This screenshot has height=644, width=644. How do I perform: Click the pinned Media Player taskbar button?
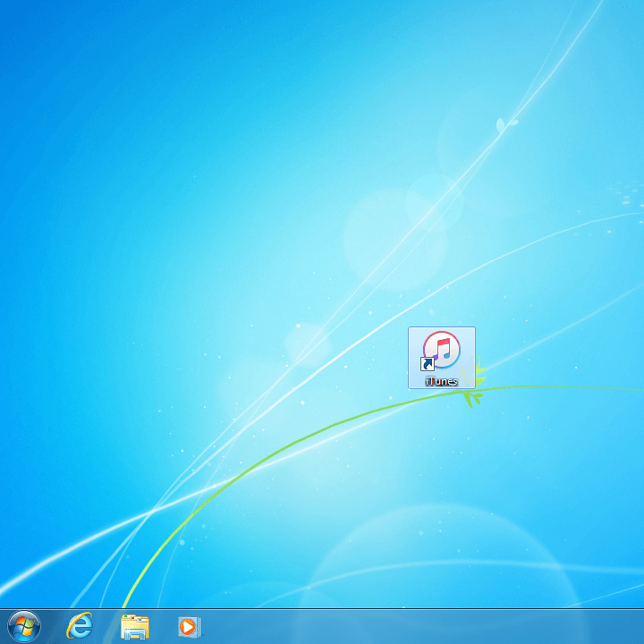189,626
